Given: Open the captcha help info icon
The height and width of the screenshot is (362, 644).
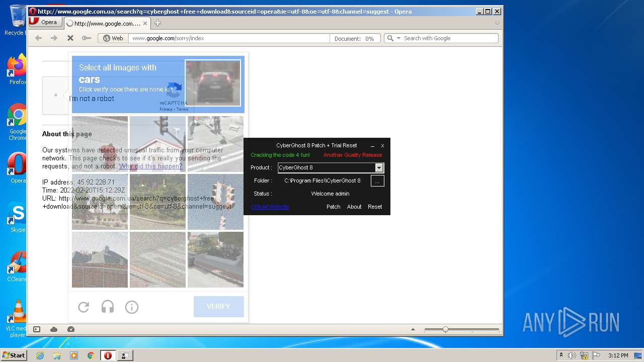Looking at the screenshot, I should click(x=132, y=307).
